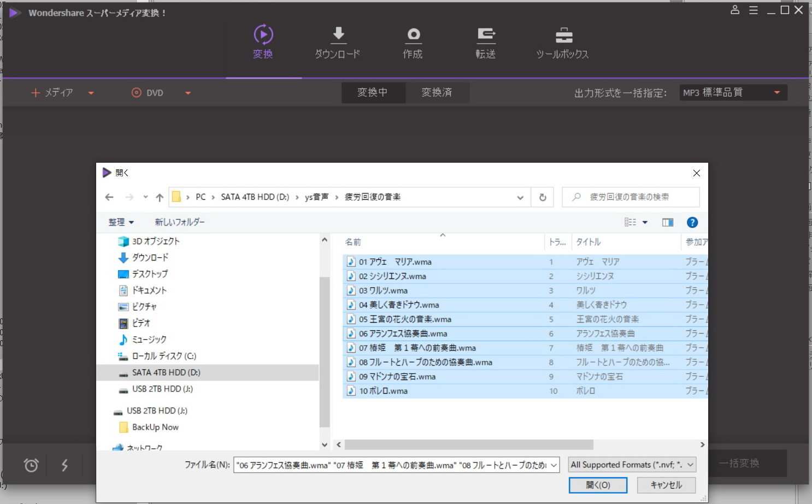This screenshot has height=504, width=812.
Task: Toggle the preview pane icon
Action: click(x=667, y=222)
